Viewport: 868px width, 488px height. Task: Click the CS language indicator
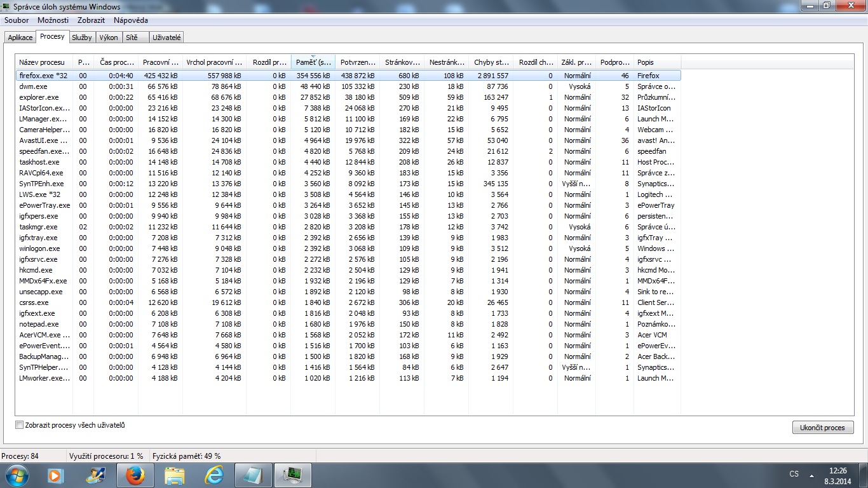coord(794,474)
